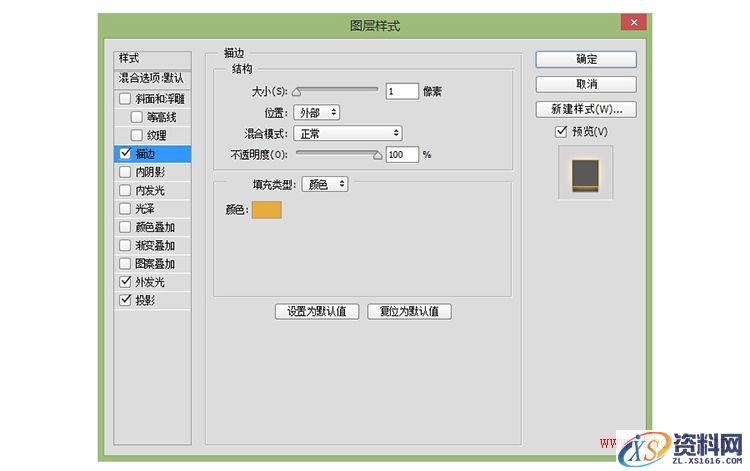Click 新建样式(W)... button
The image size is (750, 471).
pos(586,109)
